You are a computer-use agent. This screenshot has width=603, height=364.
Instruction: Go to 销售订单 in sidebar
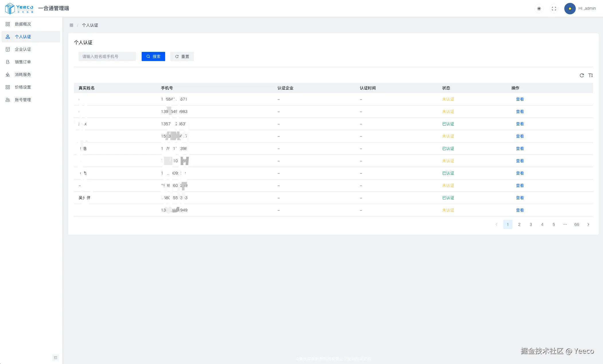coord(23,62)
